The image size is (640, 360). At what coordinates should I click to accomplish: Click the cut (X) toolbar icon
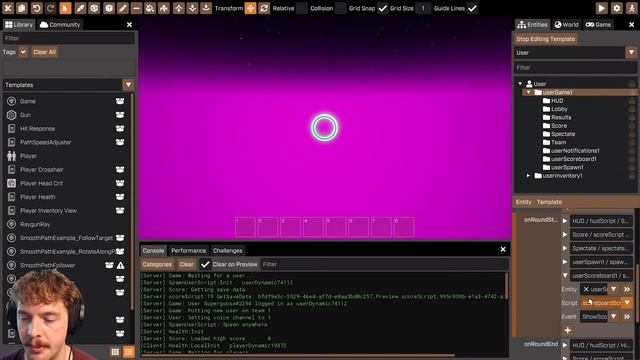8,8
